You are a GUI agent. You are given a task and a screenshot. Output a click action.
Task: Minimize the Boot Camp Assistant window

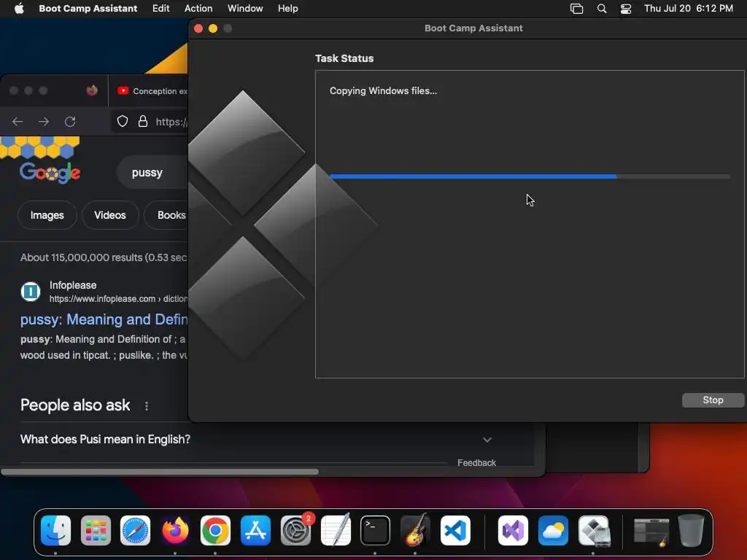213,28
